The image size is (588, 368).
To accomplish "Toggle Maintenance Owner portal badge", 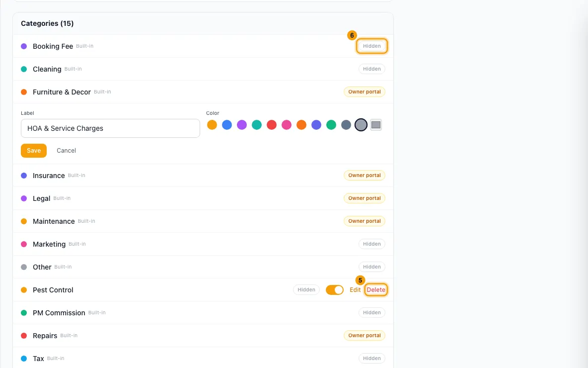I will (365, 221).
